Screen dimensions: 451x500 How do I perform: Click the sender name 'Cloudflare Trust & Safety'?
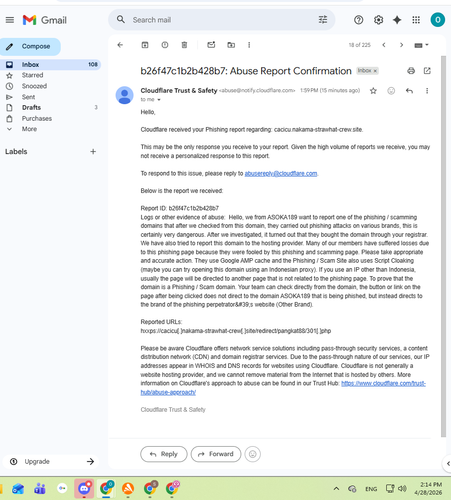[x=179, y=90]
